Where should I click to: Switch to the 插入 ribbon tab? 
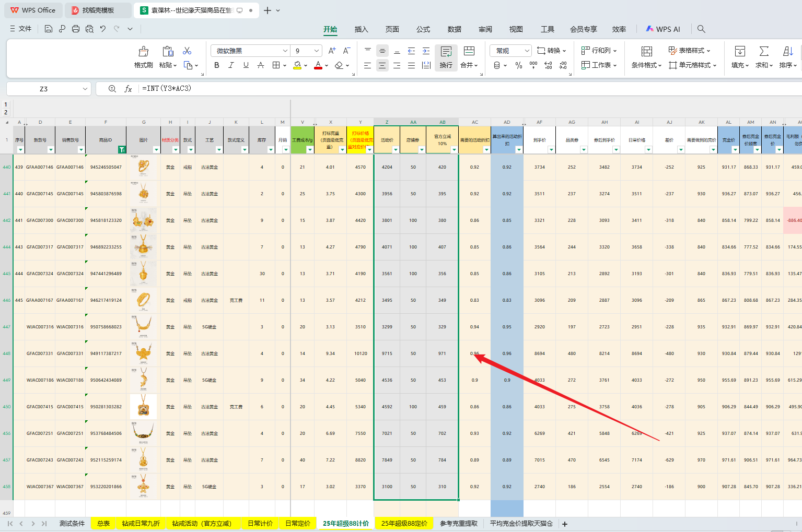[361, 29]
